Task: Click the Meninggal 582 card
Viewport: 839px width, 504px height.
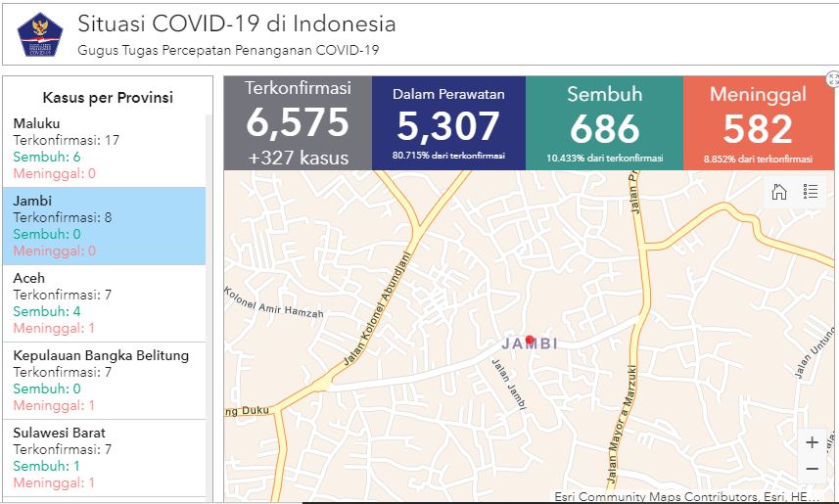Action: click(x=758, y=123)
